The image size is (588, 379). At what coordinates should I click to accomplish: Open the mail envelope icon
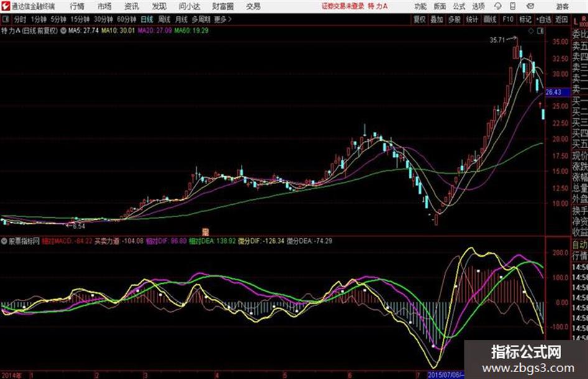[x=530, y=6]
